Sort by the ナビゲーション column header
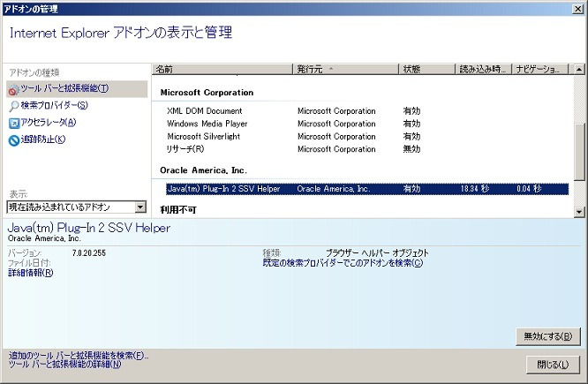 (x=540, y=69)
